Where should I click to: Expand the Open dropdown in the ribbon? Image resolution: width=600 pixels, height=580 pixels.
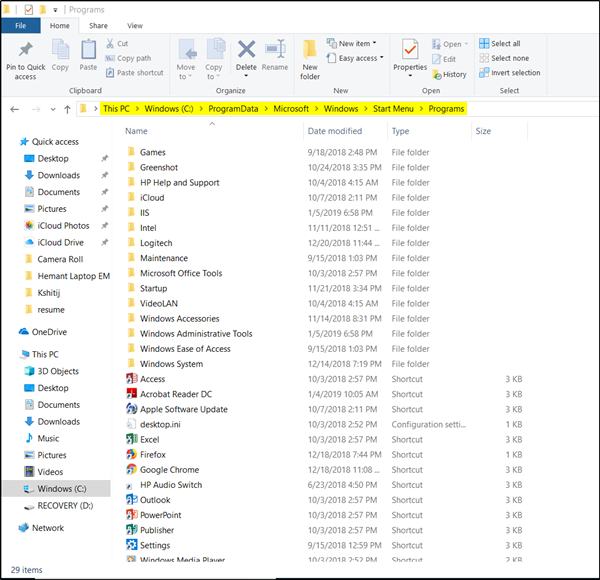point(466,44)
